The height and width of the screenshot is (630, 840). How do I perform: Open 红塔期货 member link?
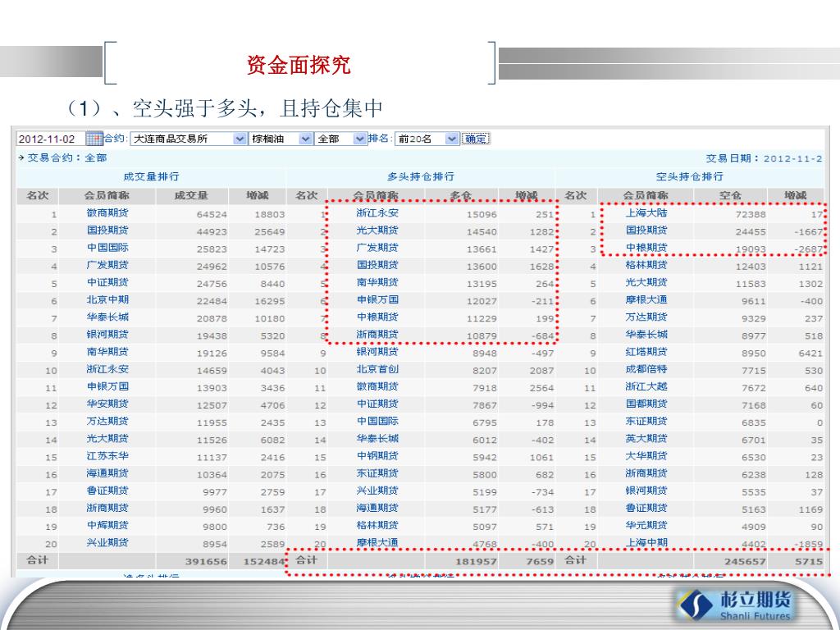click(x=646, y=352)
